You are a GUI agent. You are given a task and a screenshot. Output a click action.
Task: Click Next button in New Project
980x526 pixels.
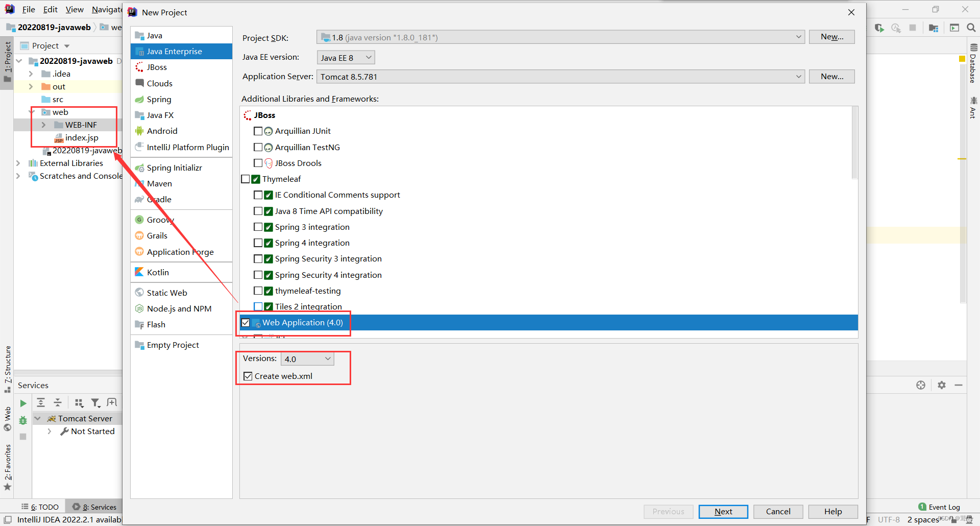723,511
